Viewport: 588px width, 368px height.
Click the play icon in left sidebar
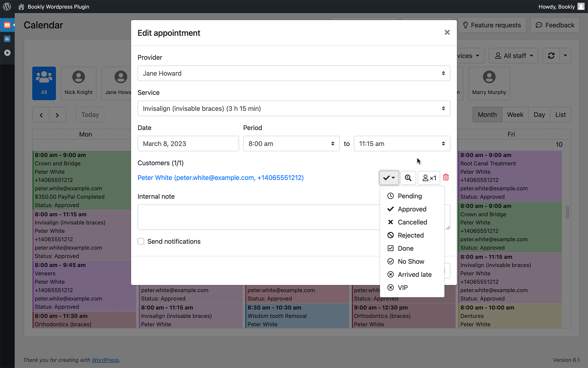[x=7, y=53]
